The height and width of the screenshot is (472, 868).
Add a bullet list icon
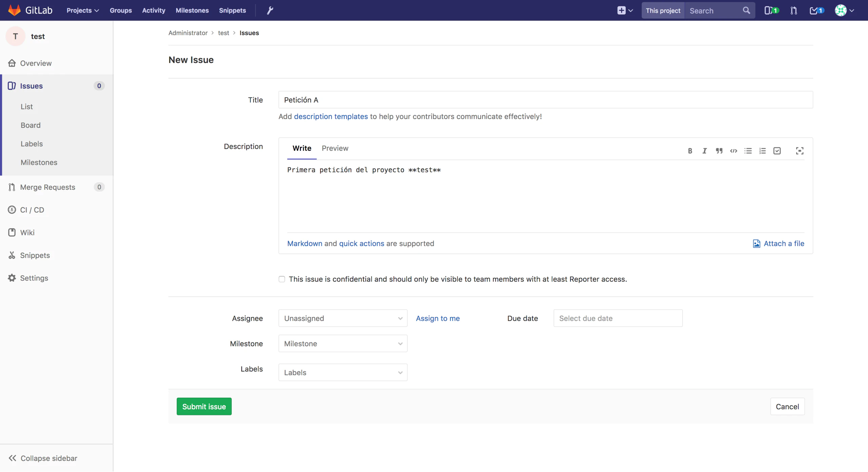(x=748, y=151)
